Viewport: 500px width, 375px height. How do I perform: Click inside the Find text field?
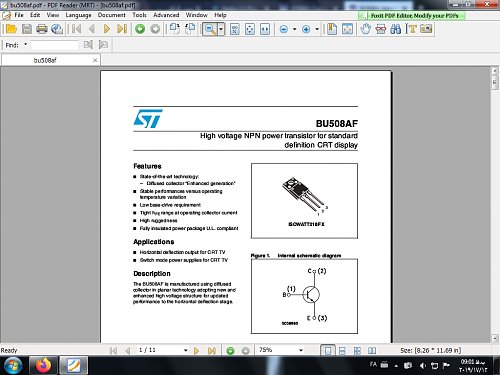point(55,45)
